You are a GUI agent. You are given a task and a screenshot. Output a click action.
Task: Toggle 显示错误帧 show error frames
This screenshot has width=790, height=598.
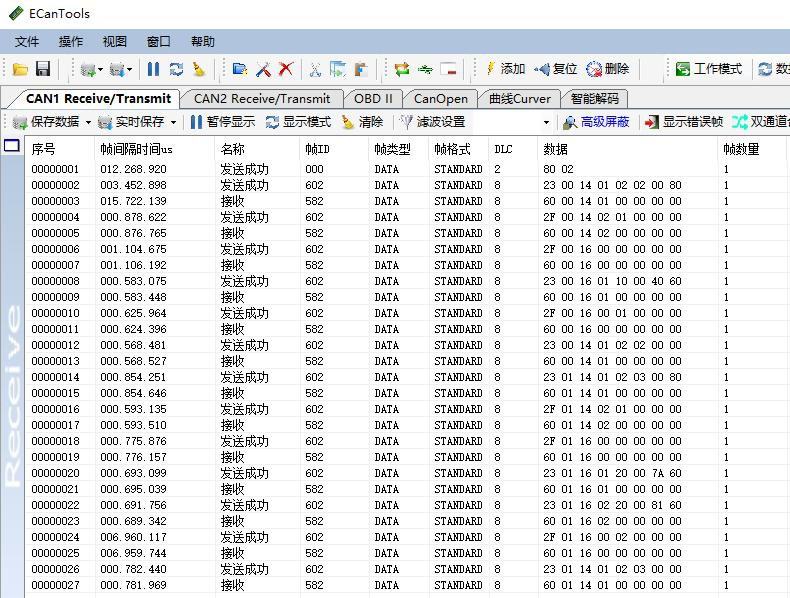[x=683, y=122]
